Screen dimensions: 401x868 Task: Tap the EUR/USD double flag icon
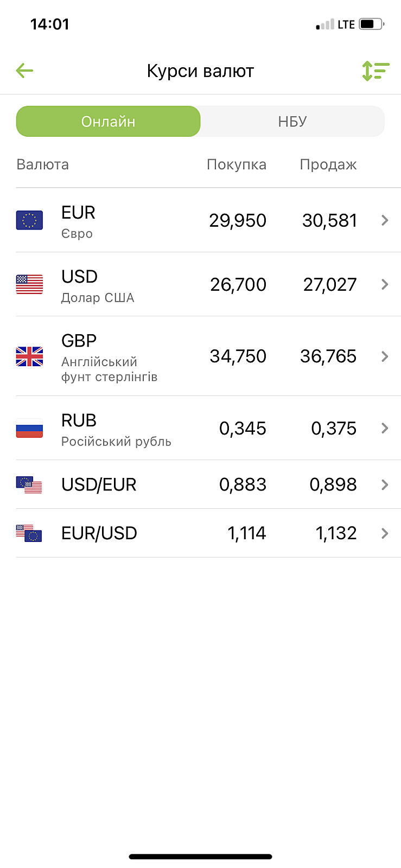click(x=29, y=533)
